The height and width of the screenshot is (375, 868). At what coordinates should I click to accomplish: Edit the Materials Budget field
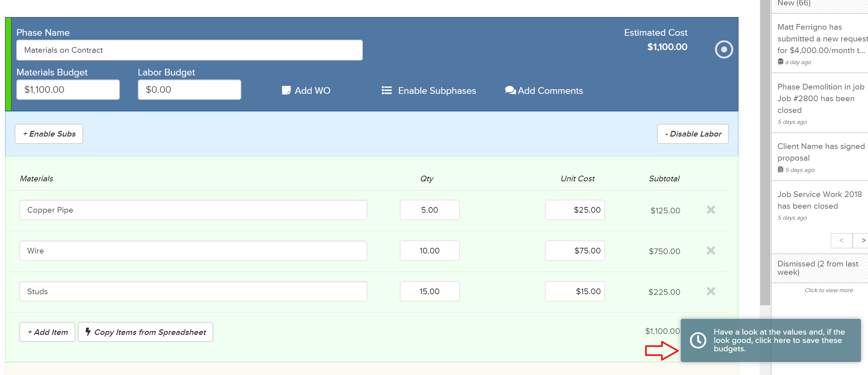coord(68,90)
